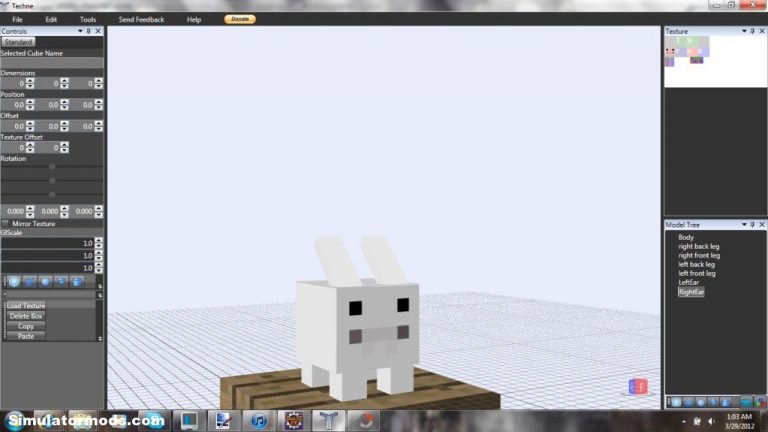Click the top Rotation slider
The width and height of the screenshot is (768, 432).
click(52, 167)
